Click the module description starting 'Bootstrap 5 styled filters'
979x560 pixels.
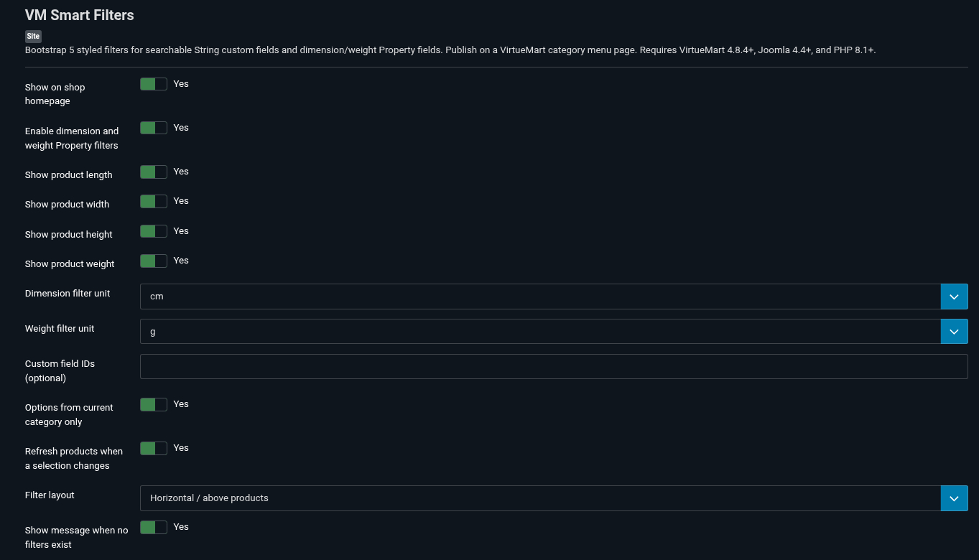(450, 50)
